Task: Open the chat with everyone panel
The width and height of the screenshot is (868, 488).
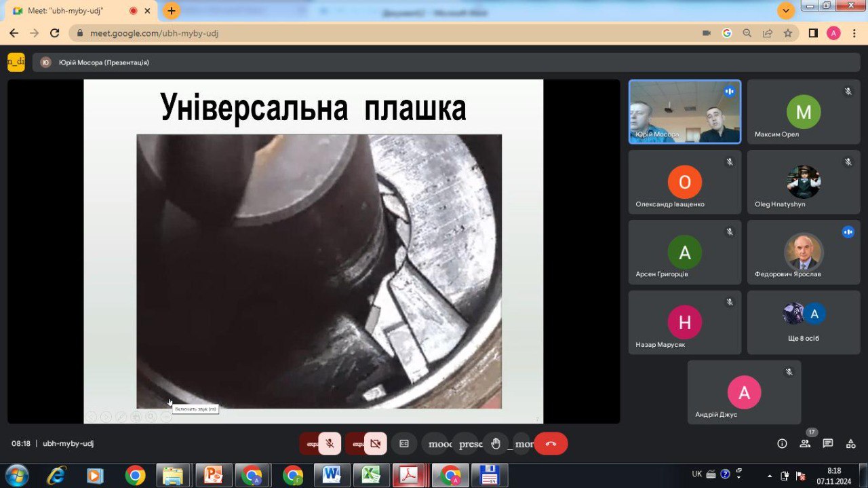Action: click(827, 444)
